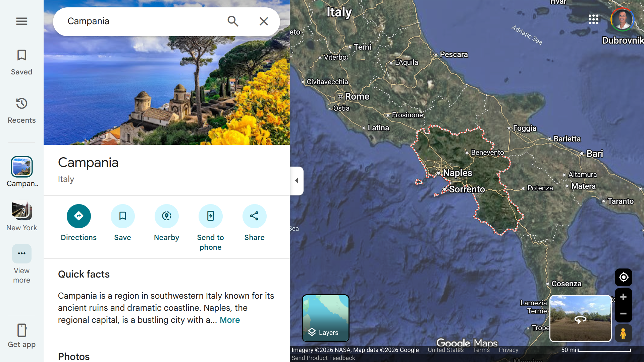Share the Campania location

(x=254, y=216)
